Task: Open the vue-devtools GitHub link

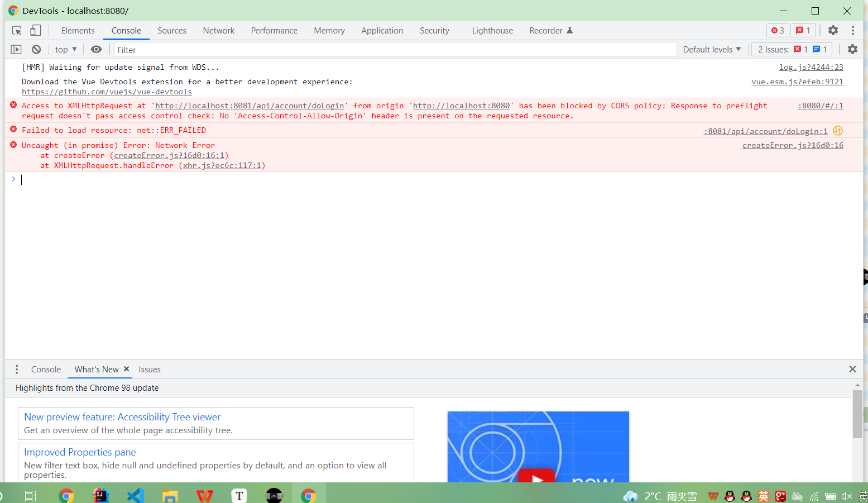Action: 106,92
